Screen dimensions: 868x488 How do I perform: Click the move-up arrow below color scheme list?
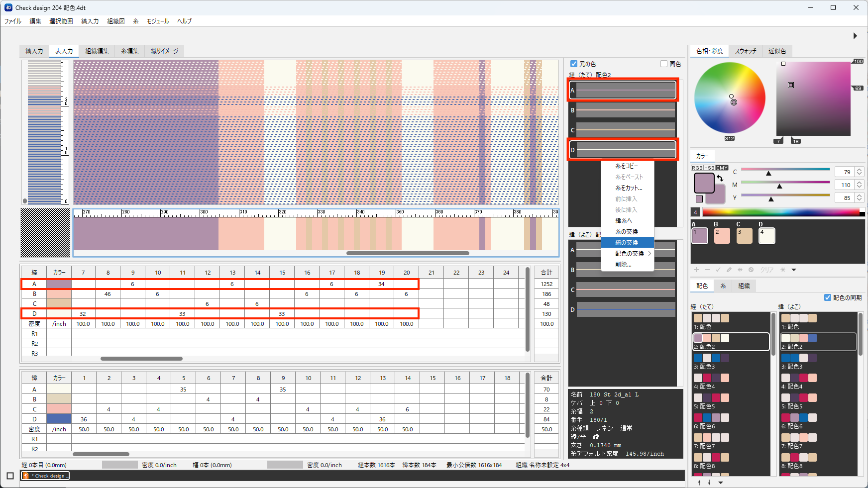click(699, 482)
